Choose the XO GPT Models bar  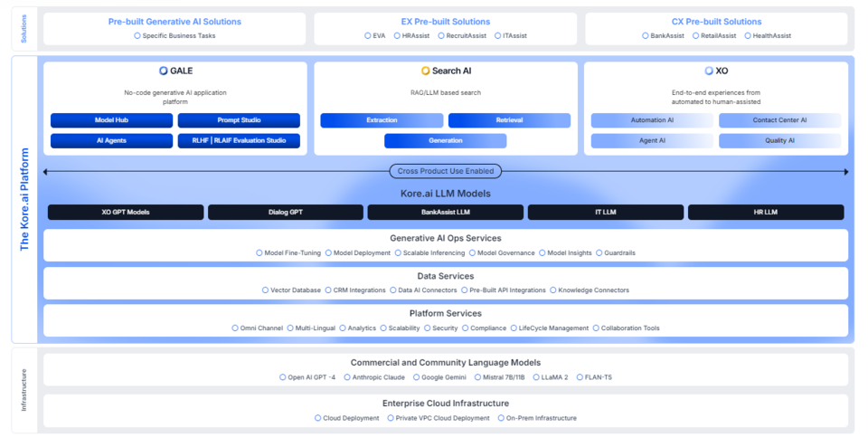pyautogui.click(x=126, y=212)
